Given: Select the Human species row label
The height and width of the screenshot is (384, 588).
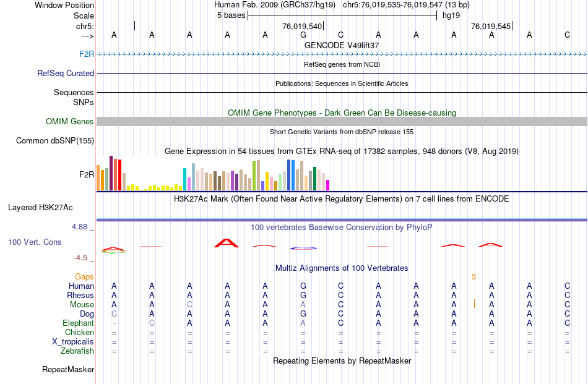Looking at the screenshot, I should coord(81,286).
